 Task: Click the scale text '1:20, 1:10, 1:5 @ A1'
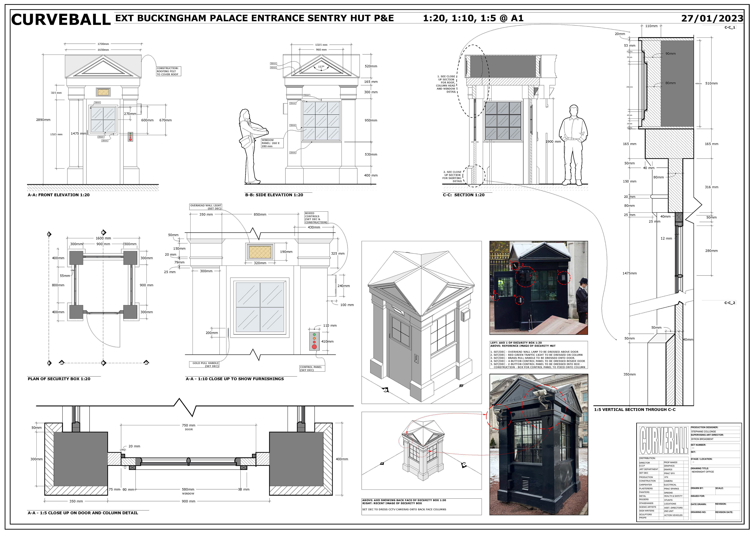click(x=473, y=18)
